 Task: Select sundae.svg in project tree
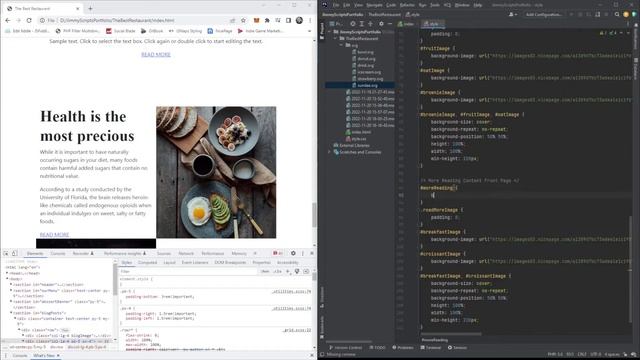[367, 85]
